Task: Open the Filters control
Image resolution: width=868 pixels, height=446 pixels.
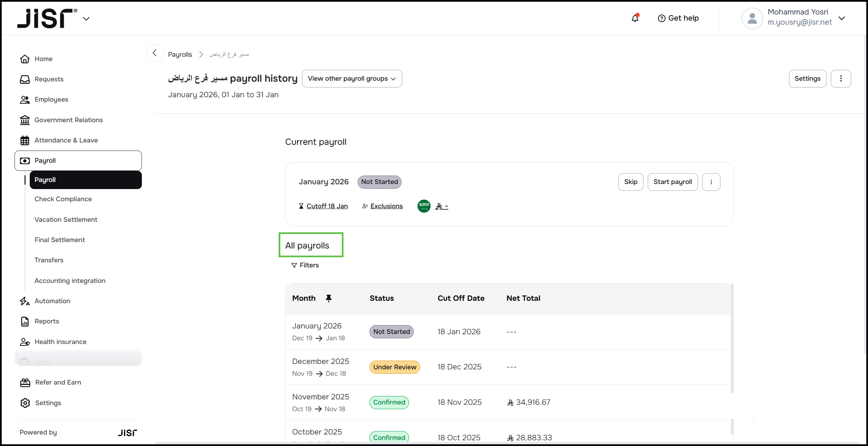Action: (x=305, y=265)
